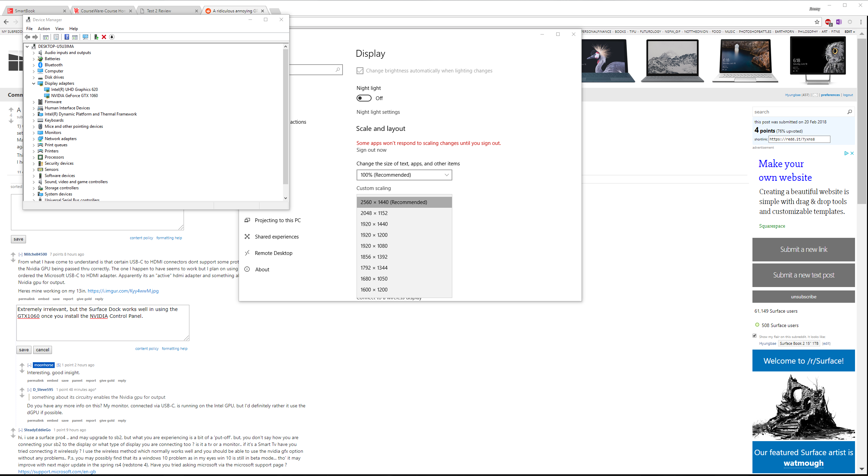Select the shortlink URL input field
This screenshot has width=868, height=476.
coord(799,139)
